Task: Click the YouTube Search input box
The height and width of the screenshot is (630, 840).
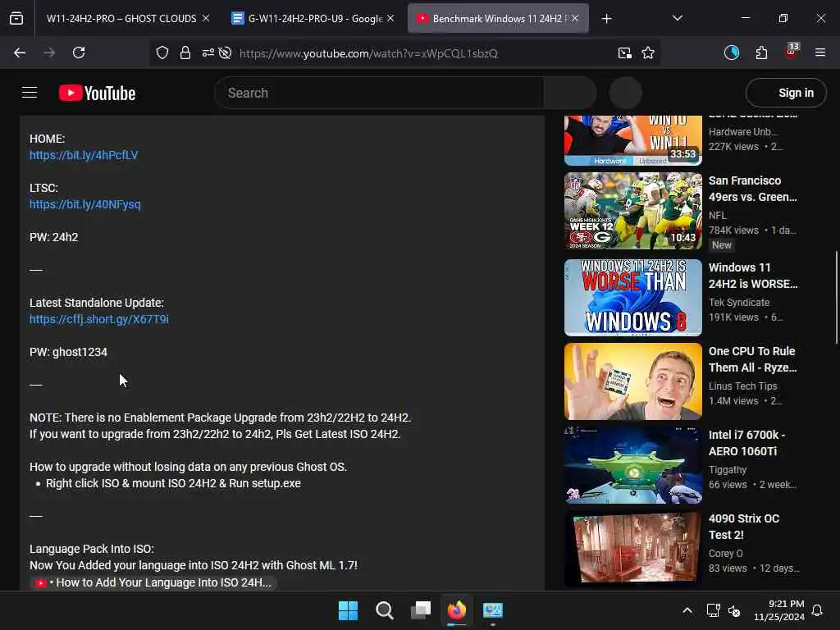Action: click(379, 93)
